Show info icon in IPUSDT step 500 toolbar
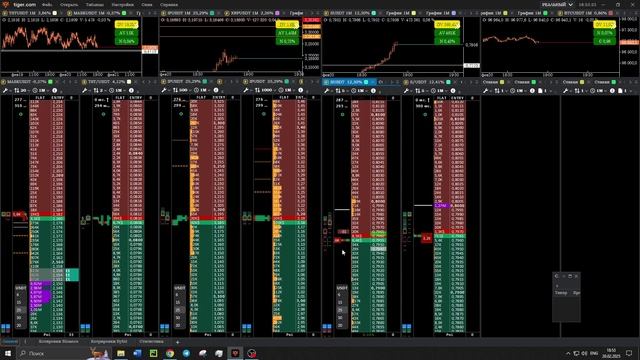640x360 pixels. point(216,90)
